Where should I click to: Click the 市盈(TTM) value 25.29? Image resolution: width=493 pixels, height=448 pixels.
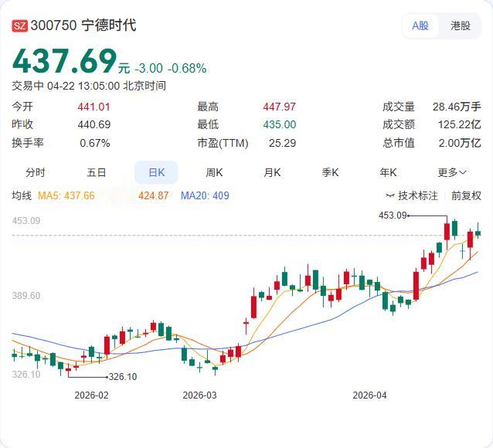pyautogui.click(x=282, y=144)
